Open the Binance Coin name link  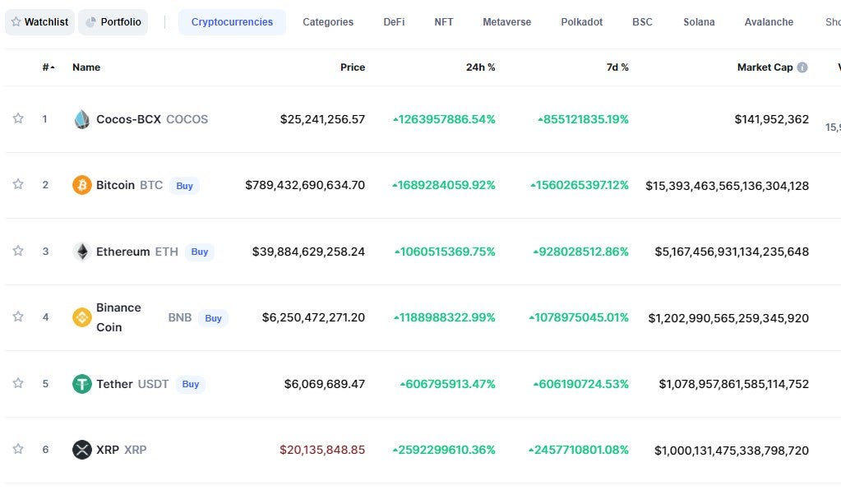(118, 317)
